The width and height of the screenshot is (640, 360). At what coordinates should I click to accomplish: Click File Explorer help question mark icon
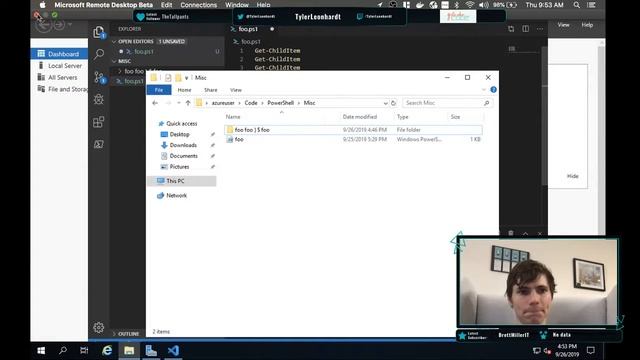click(493, 90)
